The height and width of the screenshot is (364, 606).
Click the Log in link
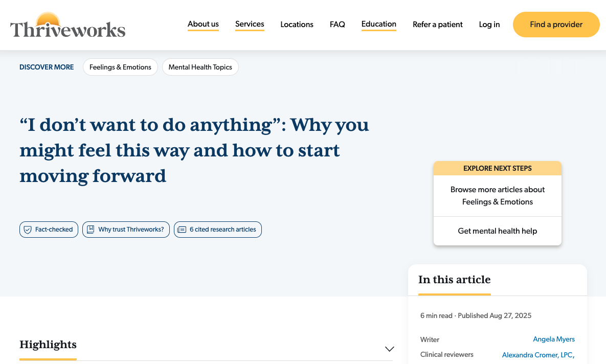489,25
